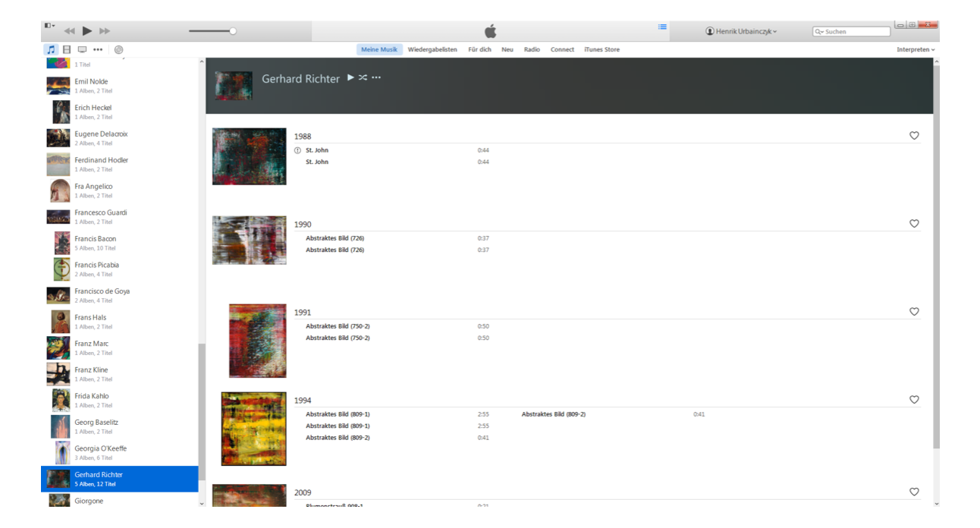Click the Gerhard Richter header thumbnail

[x=234, y=86]
